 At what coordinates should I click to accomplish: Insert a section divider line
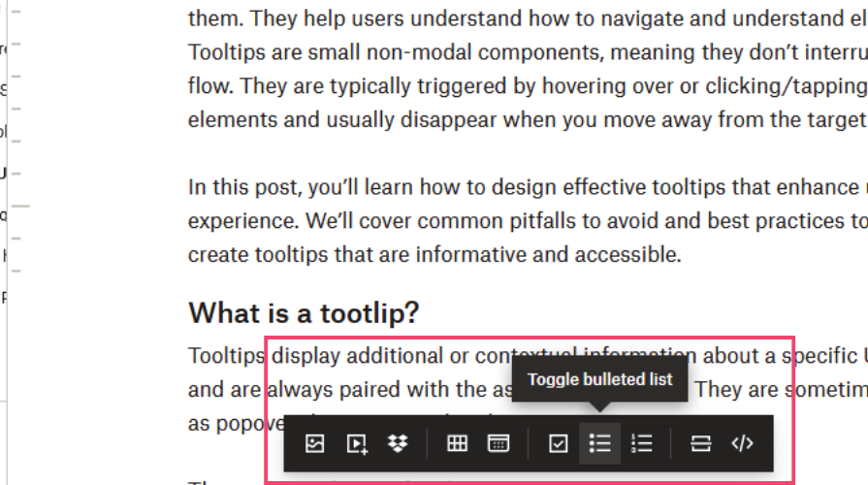pos(701,443)
